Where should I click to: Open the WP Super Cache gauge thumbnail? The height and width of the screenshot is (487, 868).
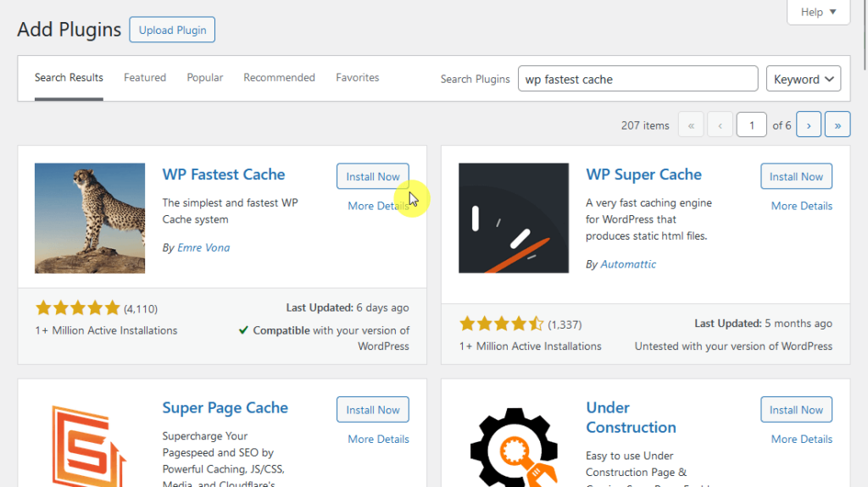pyautogui.click(x=513, y=218)
